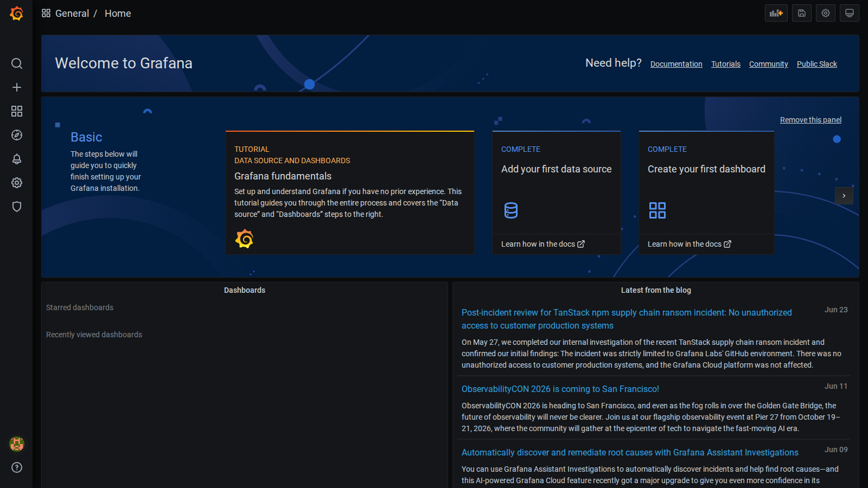Open the Create plus menu icon
This screenshot has width=868, height=488.
[17, 87]
